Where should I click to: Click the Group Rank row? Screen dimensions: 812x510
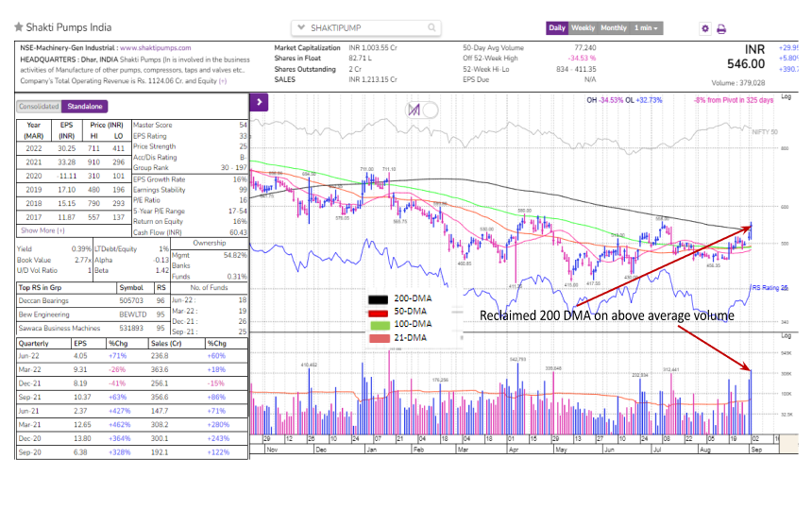190,168
